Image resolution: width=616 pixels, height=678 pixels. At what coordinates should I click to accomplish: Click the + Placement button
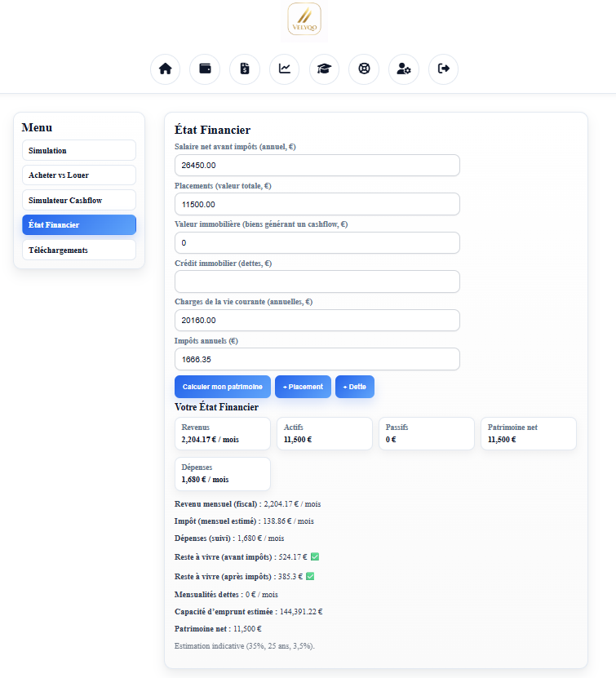303,387
